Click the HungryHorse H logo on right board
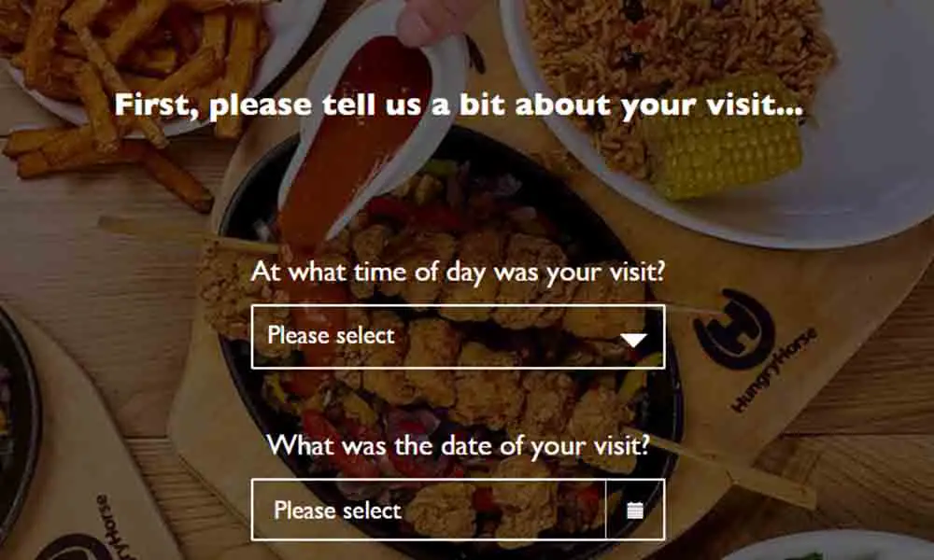The height and width of the screenshot is (560, 934). coord(734,329)
